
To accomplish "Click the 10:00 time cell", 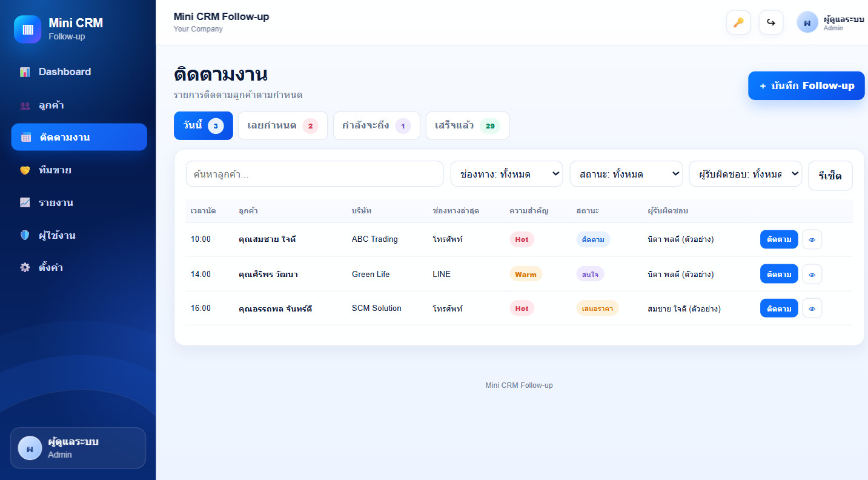I will [x=200, y=239].
